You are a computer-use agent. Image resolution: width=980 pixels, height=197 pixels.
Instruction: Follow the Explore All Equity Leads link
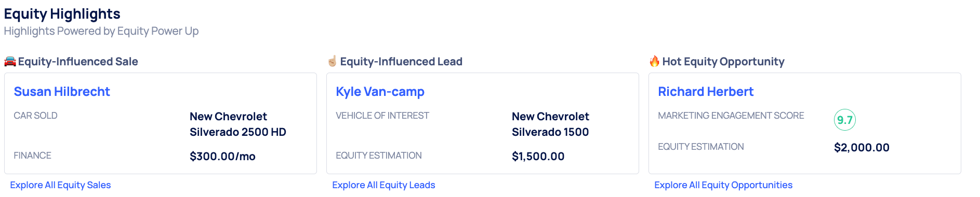pyautogui.click(x=383, y=185)
